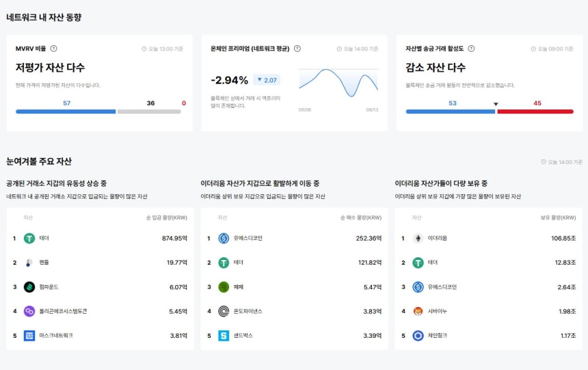Click the red 0 overvalued count on MVRV
The width and height of the screenshot is (588, 370).
(x=184, y=103)
